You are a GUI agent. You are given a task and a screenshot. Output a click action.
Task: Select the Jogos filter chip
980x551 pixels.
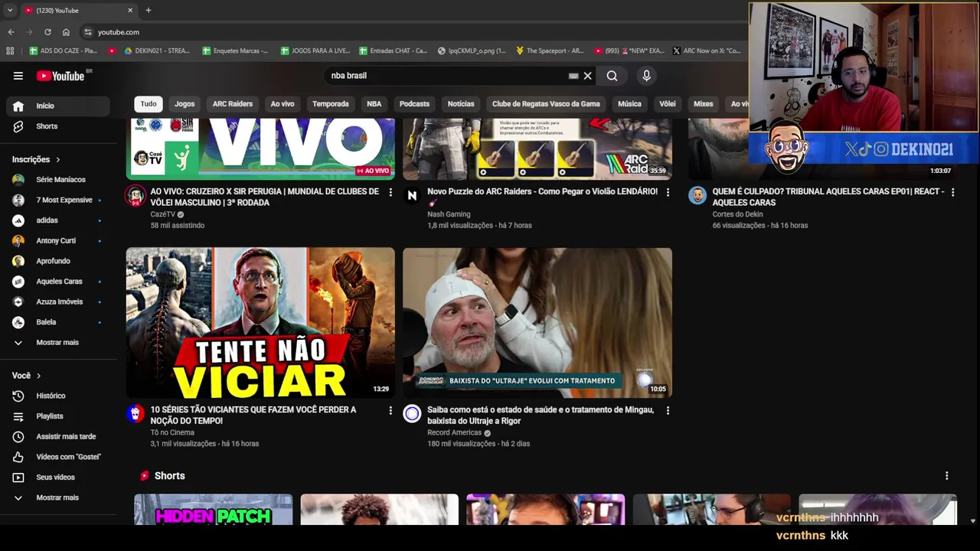(185, 104)
